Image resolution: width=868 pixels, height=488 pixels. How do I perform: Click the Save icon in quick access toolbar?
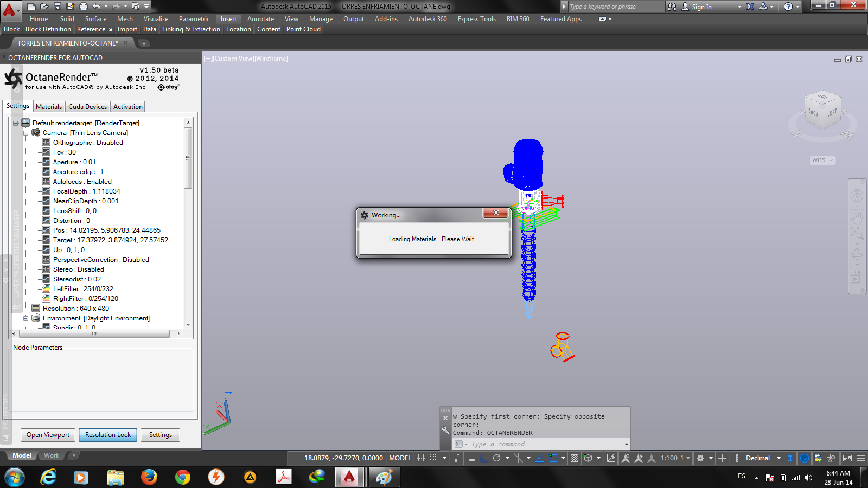point(58,7)
